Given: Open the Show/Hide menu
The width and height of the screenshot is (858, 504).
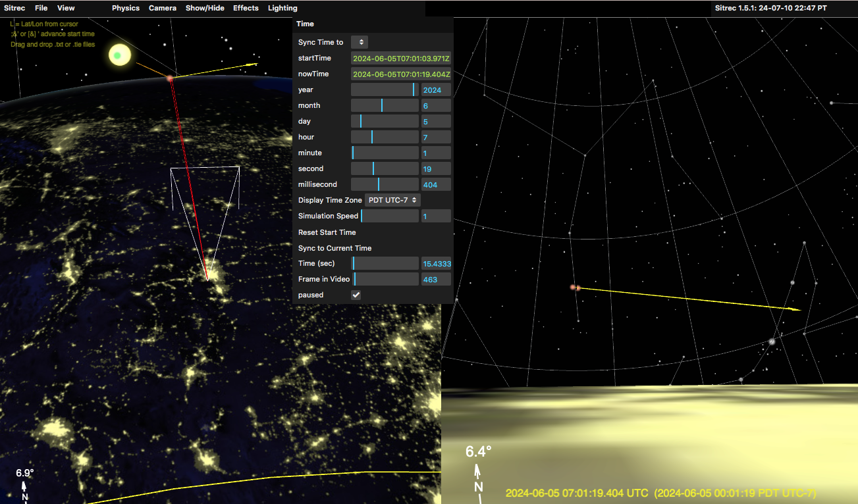Looking at the screenshot, I should [205, 8].
